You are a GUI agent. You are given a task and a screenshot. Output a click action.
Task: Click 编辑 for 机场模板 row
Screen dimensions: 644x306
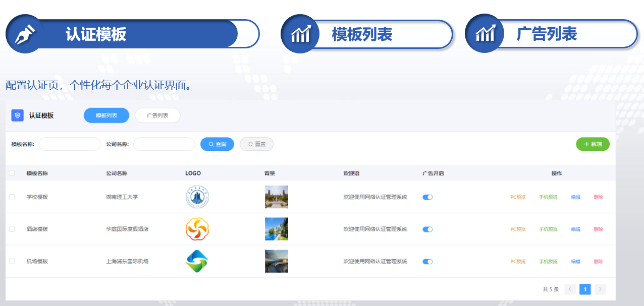click(575, 262)
